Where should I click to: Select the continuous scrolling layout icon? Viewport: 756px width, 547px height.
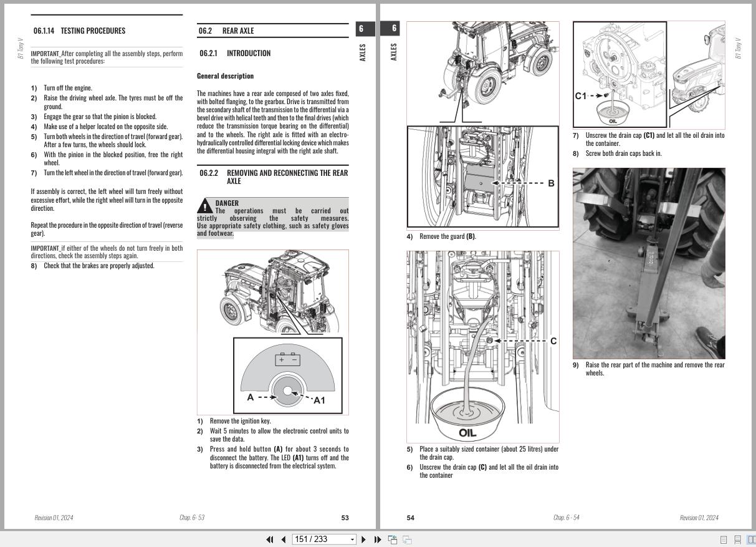pyautogui.click(x=739, y=539)
